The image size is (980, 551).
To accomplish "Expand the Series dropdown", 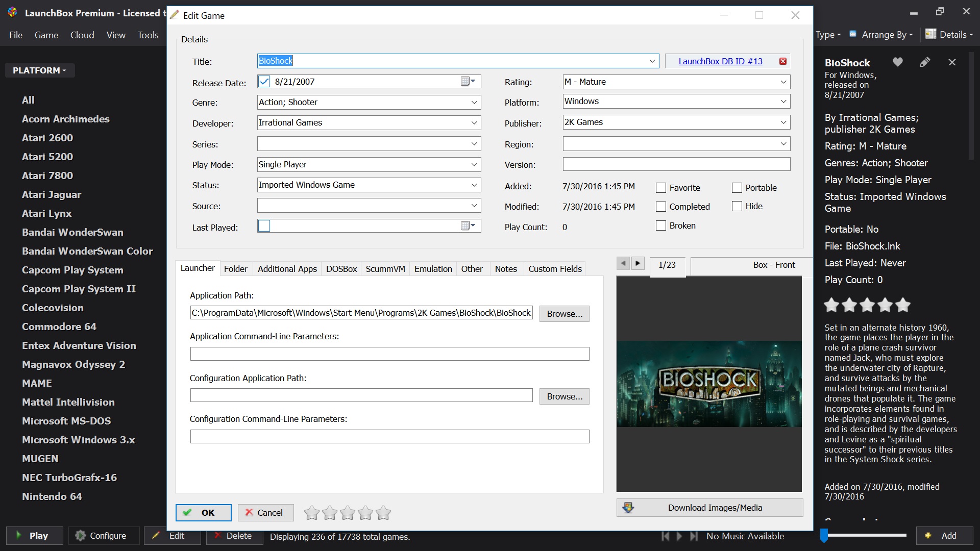I will [x=474, y=144].
